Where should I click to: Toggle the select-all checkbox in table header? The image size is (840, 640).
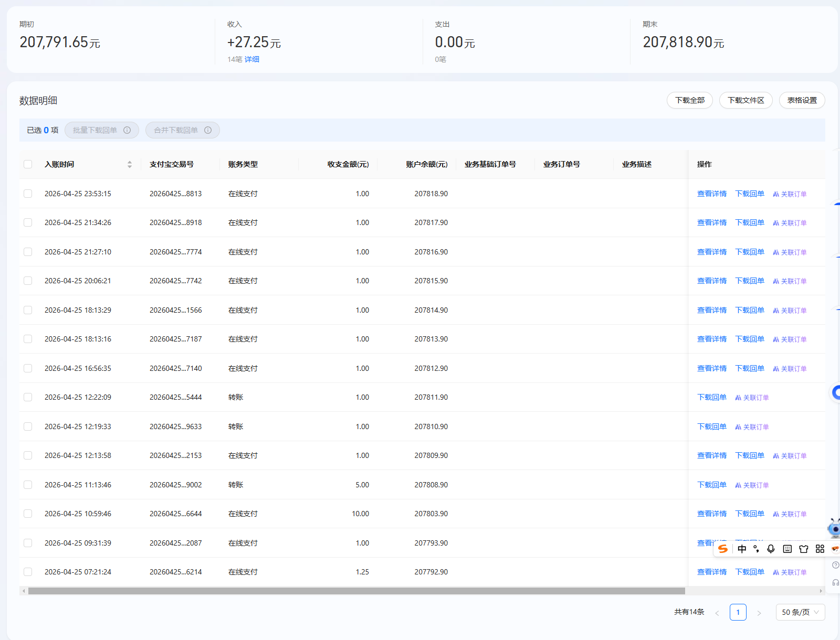coord(28,164)
